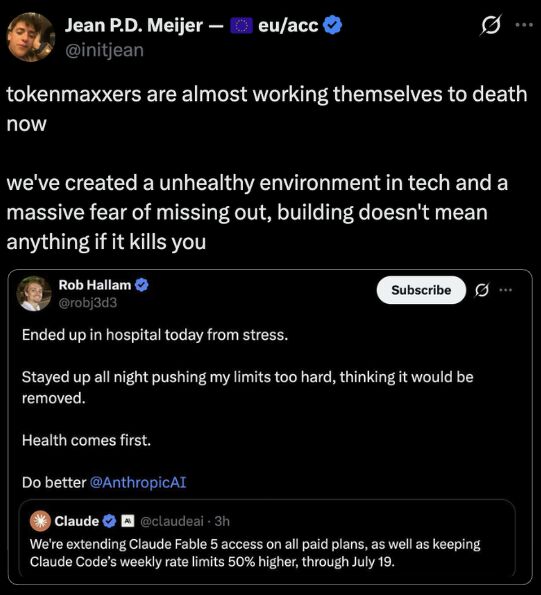Click the 3h timestamp on Claude's post
541x595 pixels.
[x=222, y=521]
